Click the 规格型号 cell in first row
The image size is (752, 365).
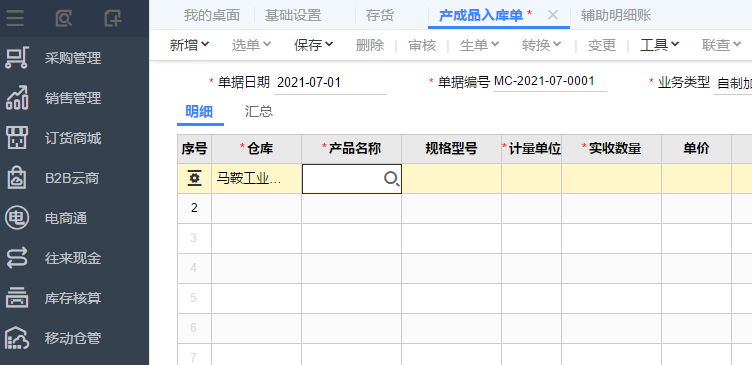click(452, 179)
